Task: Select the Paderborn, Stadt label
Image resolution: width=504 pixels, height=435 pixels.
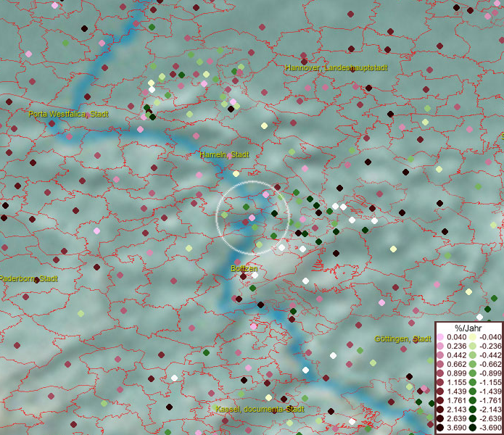Action: point(28,278)
